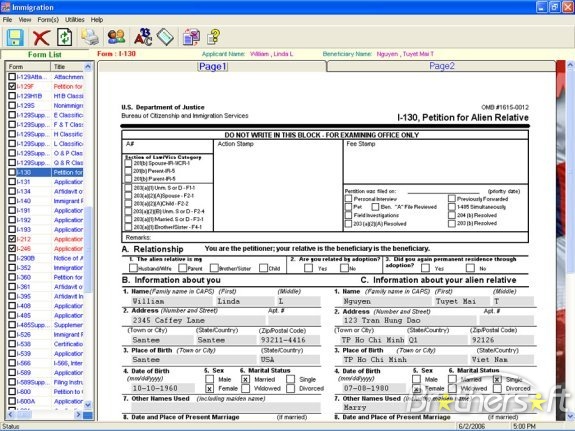Viewport: 575px width, 431px height.
Task: Check Previously Forwarded box
Action: pyautogui.click(x=452, y=198)
